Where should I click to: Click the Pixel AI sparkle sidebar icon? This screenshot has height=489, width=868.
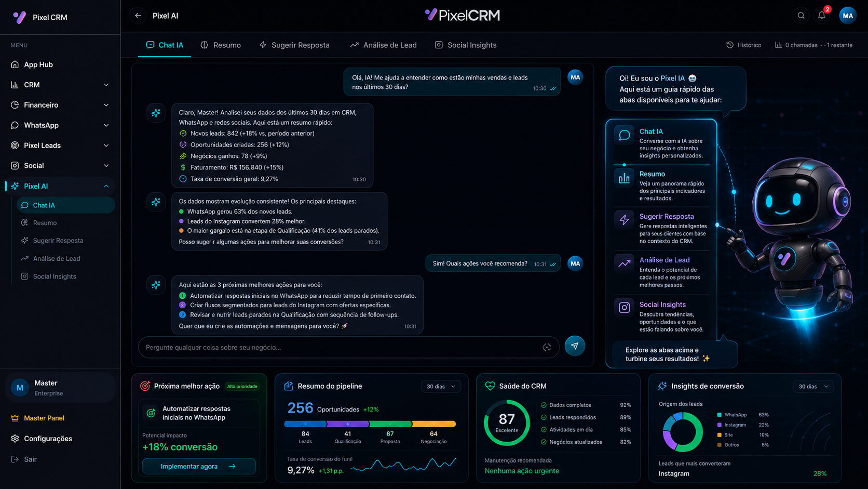coord(15,186)
